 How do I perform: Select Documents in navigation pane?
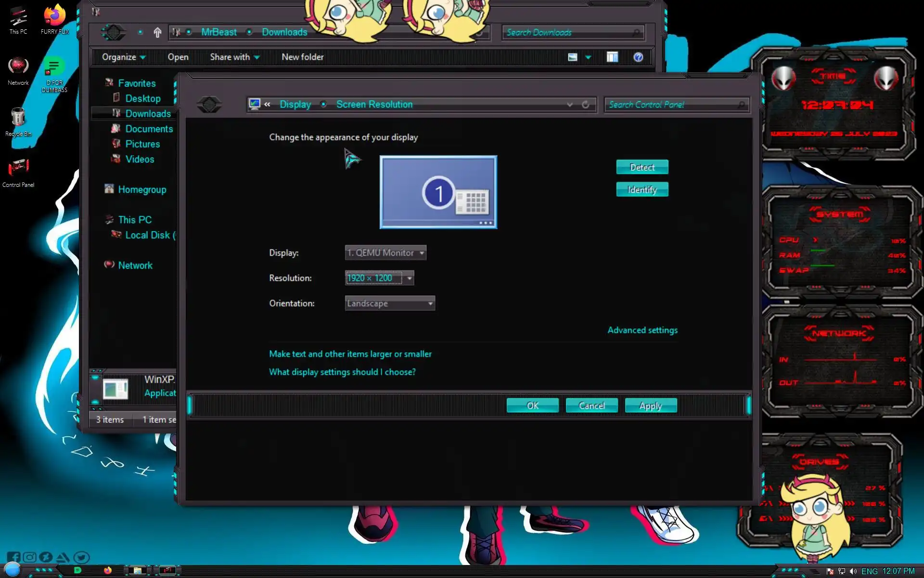(x=149, y=129)
